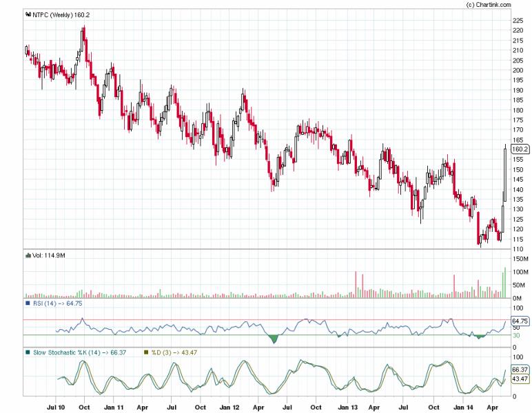
Task: Select the "RSI (14) -> 64.75" label
Action: coord(57,304)
